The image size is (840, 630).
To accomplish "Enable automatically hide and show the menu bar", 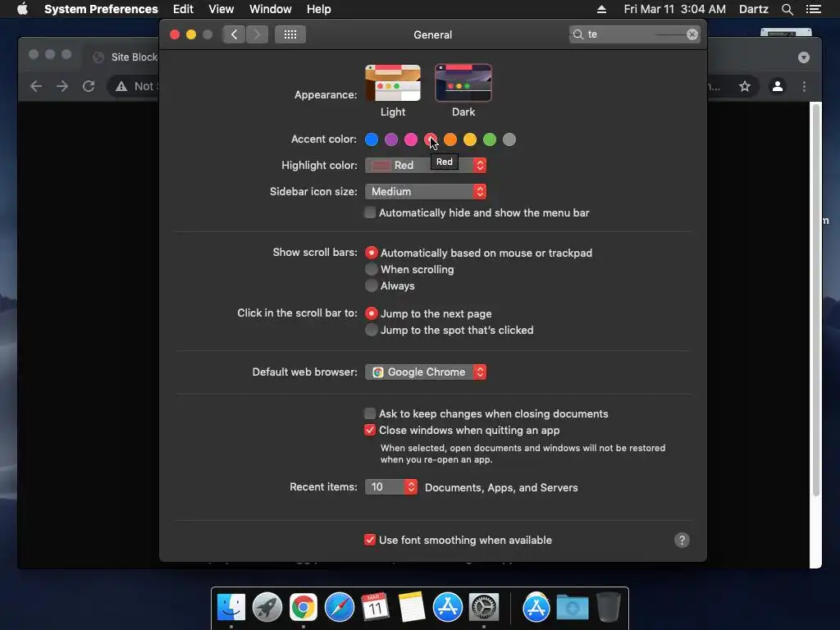I will (x=370, y=212).
